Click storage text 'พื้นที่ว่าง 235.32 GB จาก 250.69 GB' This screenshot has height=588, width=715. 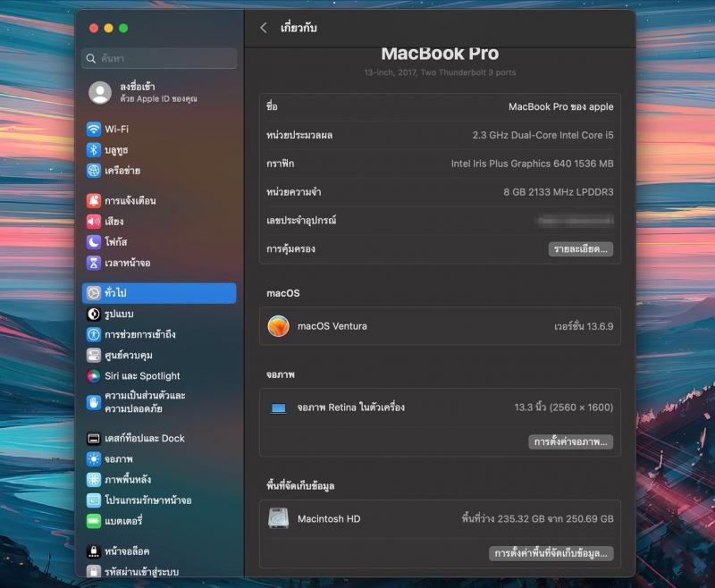coord(537,518)
